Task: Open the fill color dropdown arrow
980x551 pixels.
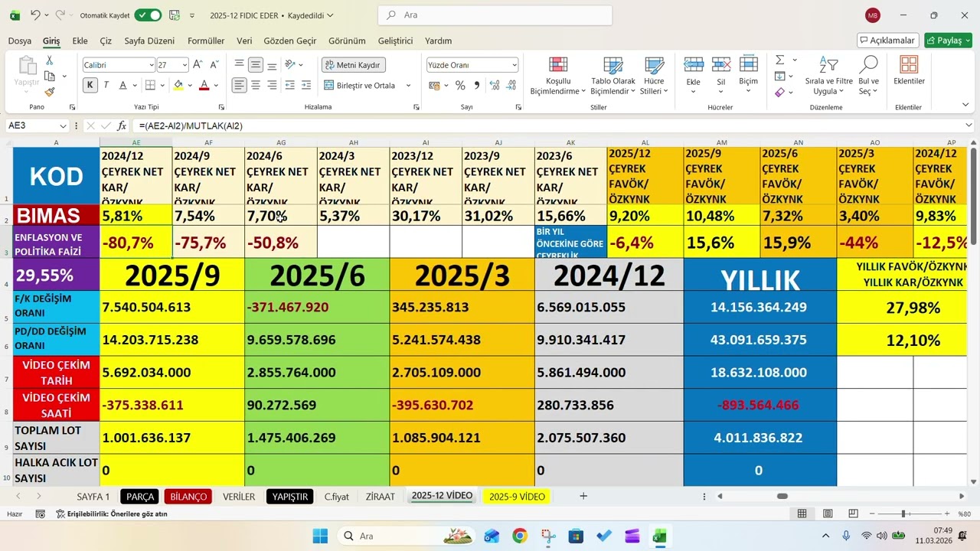Action: pyautogui.click(x=190, y=86)
